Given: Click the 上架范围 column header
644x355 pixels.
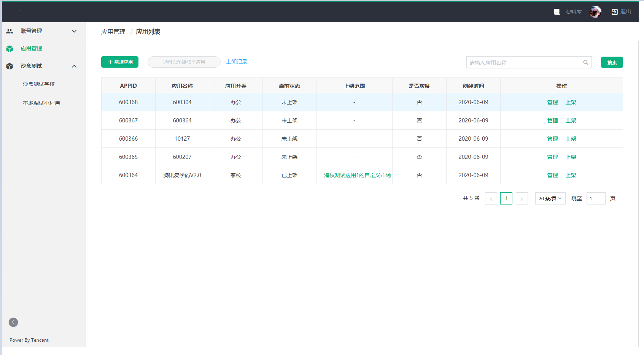Looking at the screenshot, I should (355, 86).
